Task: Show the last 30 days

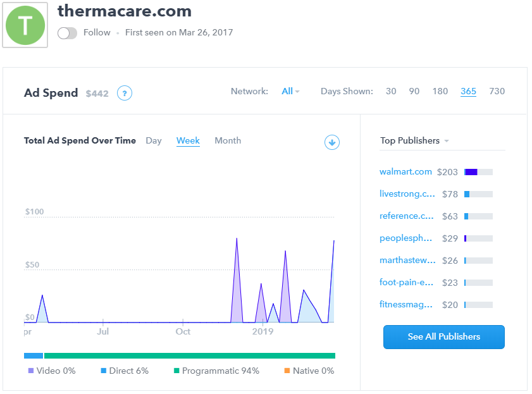Action: point(391,91)
